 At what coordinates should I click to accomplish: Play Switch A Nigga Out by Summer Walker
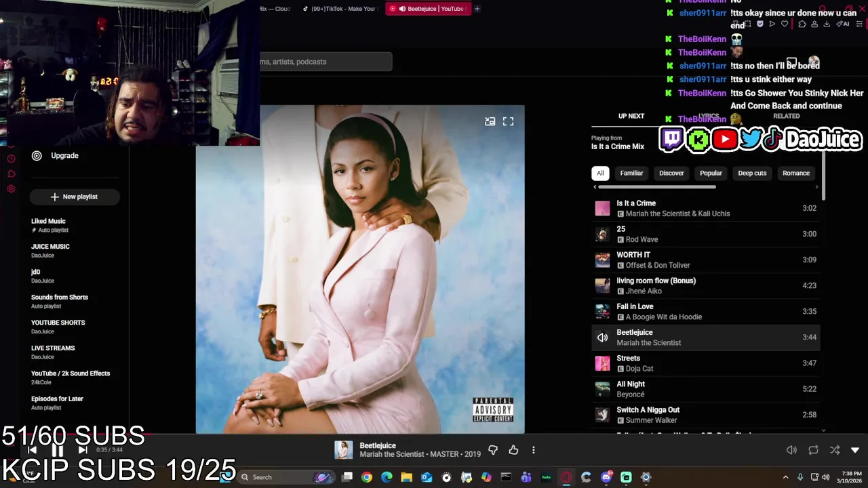705,414
